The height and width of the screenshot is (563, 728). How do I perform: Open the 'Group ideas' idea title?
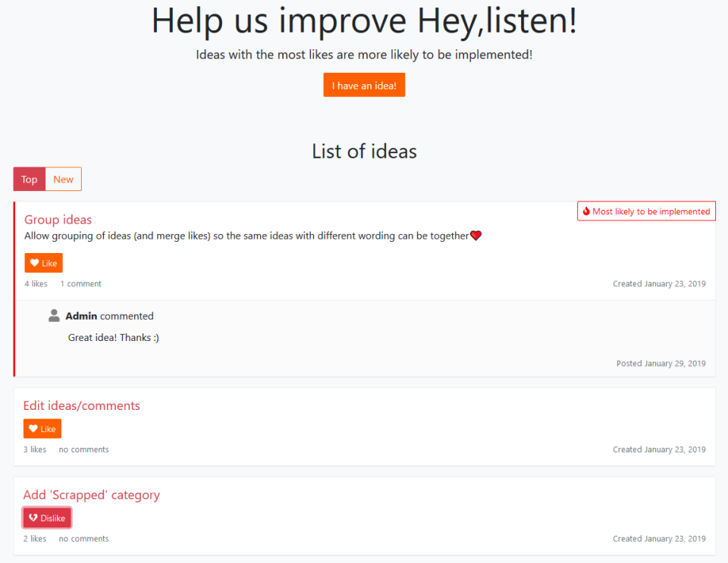[x=58, y=219]
